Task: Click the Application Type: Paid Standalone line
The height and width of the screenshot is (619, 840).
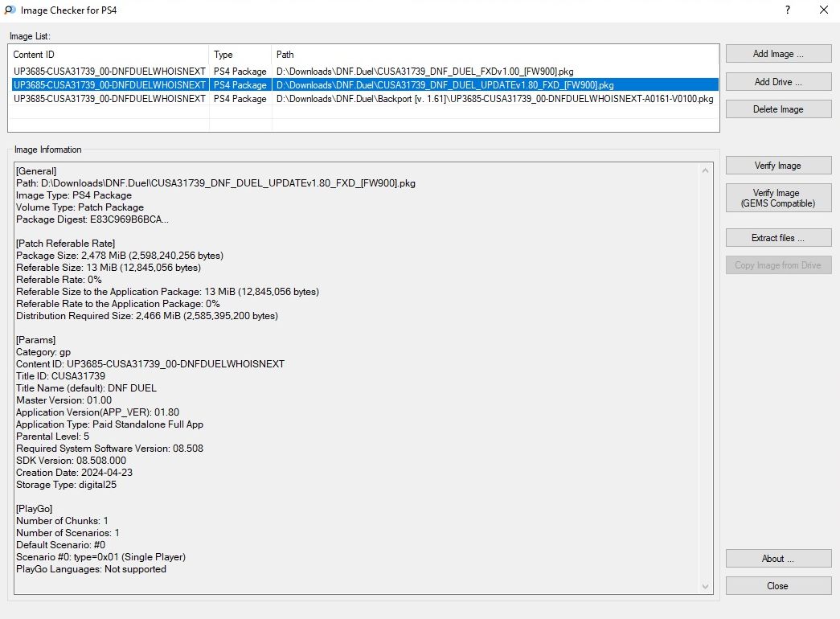Action: click(x=110, y=424)
